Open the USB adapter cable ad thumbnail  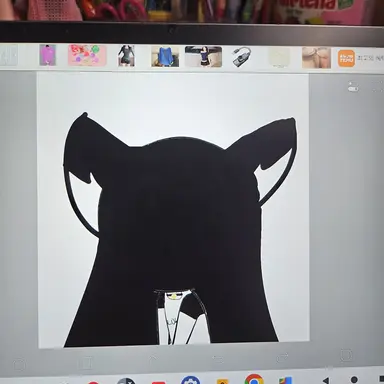pos(242,57)
